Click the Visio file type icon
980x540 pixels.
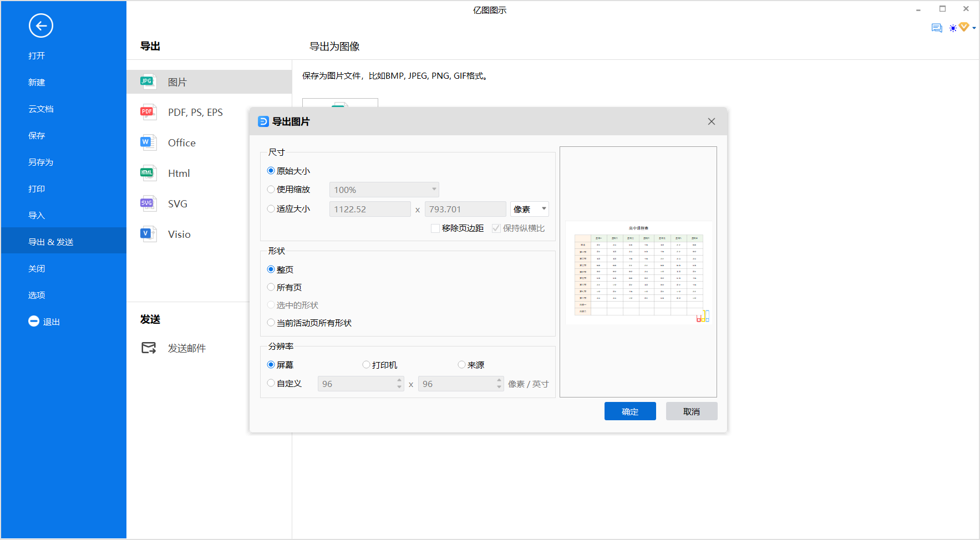tap(148, 234)
